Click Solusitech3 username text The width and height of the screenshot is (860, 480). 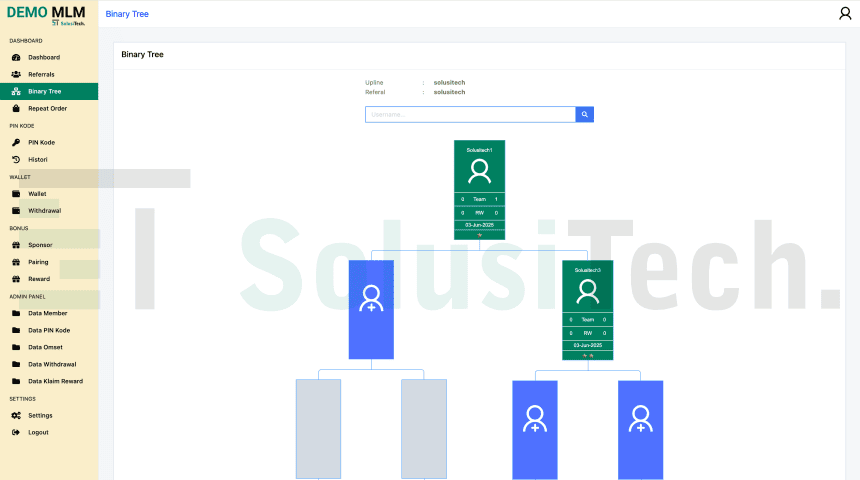tap(587, 270)
